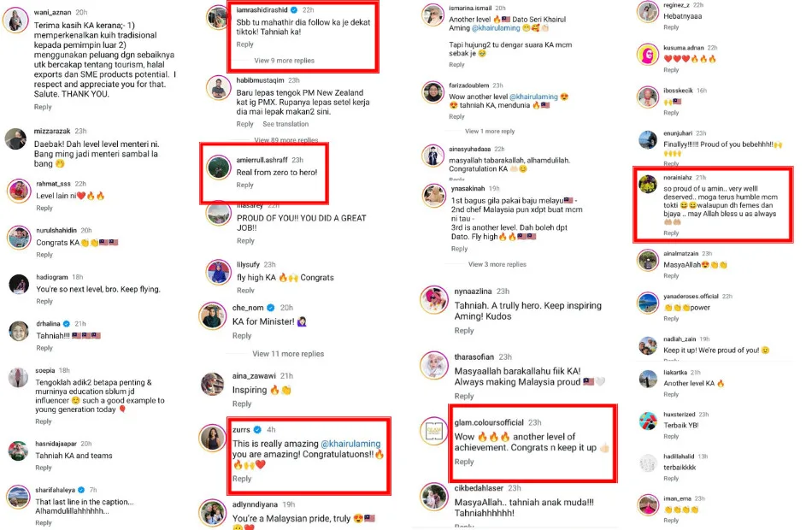Expand View 9 more replies
812x530 pixels.
tap(284, 61)
